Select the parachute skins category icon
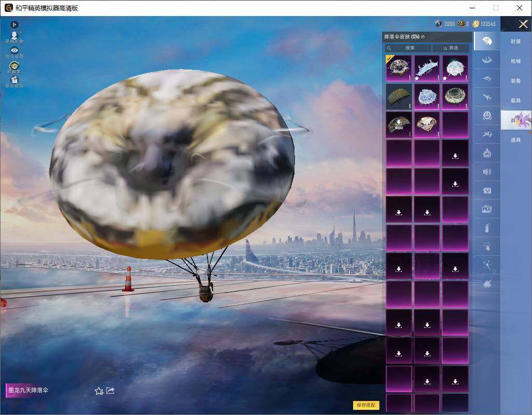The width and height of the screenshot is (532, 415). pyautogui.click(x=487, y=41)
